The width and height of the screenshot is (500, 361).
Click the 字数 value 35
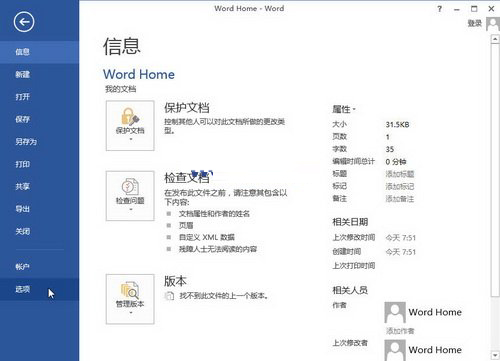click(x=390, y=149)
